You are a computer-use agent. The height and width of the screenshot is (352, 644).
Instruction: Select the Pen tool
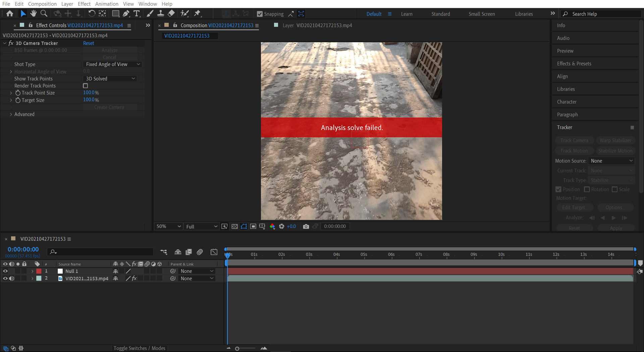pos(126,13)
